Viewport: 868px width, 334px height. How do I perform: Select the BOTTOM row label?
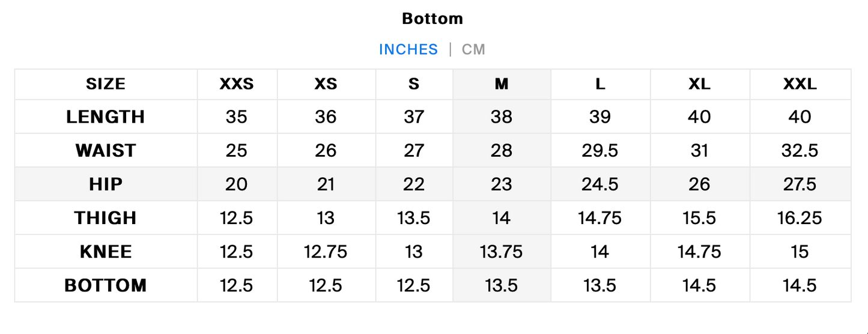(x=106, y=285)
